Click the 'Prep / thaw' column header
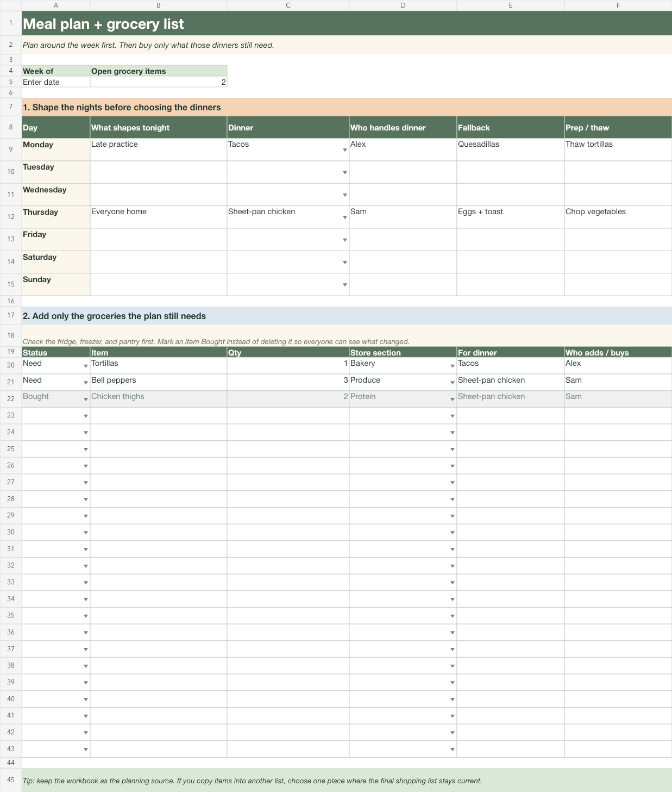672x792 pixels. [x=618, y=127]
